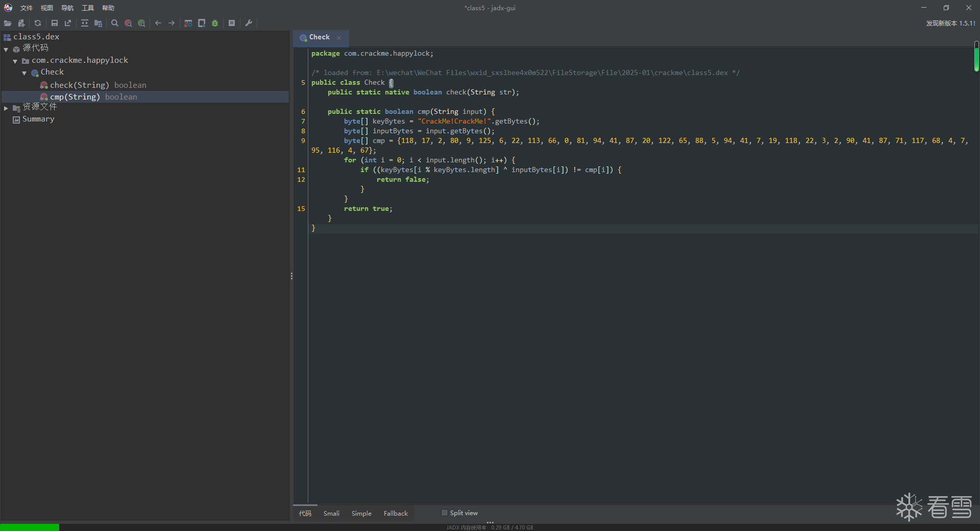Open the 工具 menu
The width and height of the screenshot is (980, 531).
[x=88, y=8]
